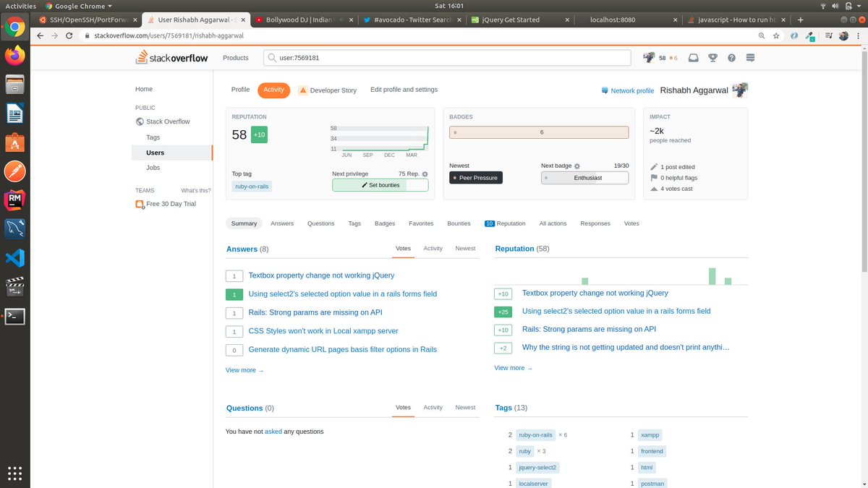868x488 pixels.
Task: Open Visual Studio Code from dock
Action: pyautogui.click(x=14, y=257)
